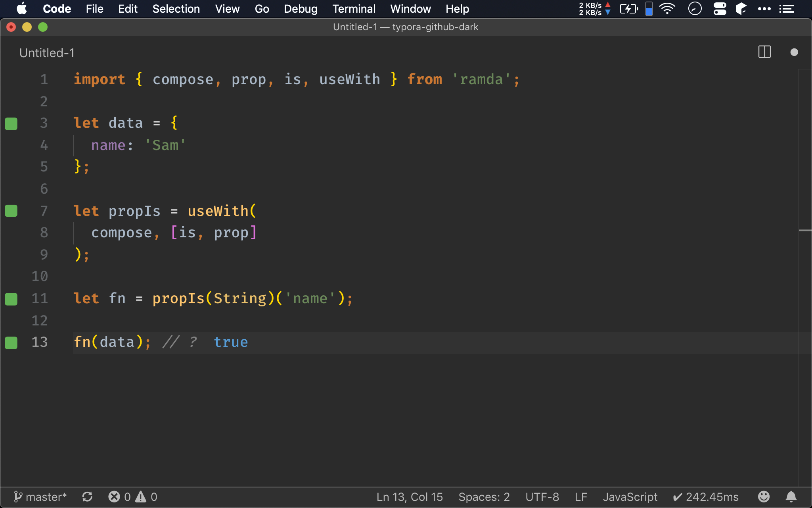Screen dimensions: 812x508
Task: Click the 242.45ms Quokka timing status
Action: [x=706, y=497]
